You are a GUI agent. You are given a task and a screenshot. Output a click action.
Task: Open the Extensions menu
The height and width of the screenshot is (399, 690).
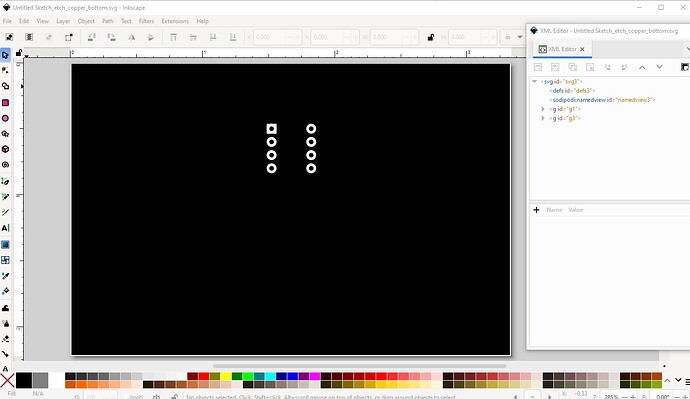[175, 21]
